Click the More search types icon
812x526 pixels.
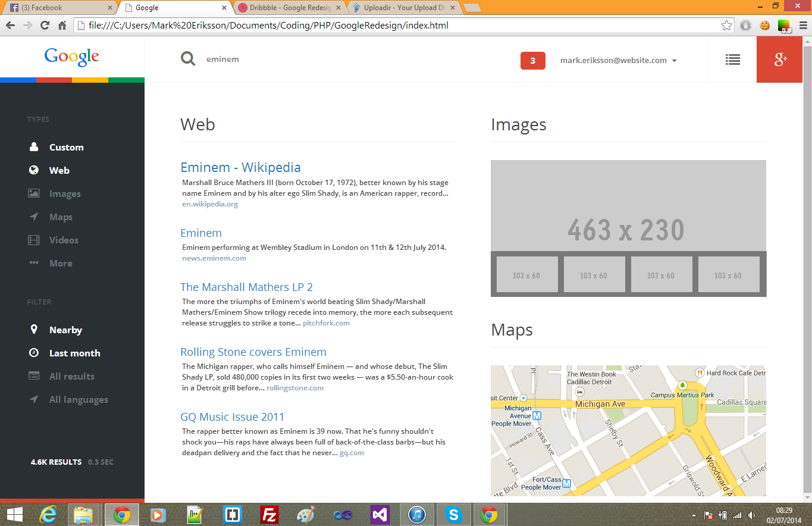pos(34,263)
